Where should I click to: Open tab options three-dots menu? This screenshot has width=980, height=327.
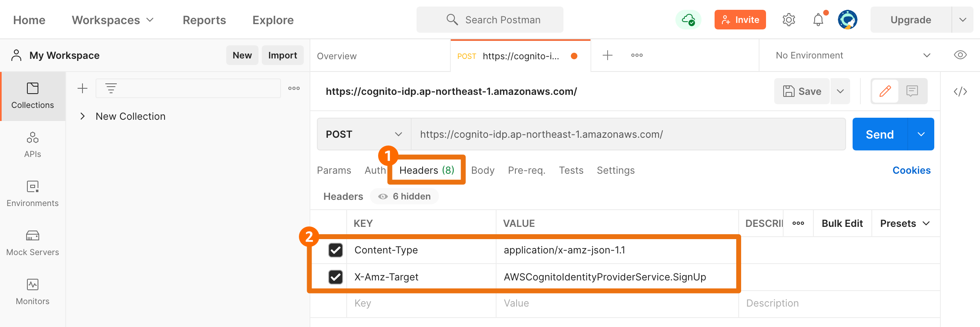(x=637, y=55)
